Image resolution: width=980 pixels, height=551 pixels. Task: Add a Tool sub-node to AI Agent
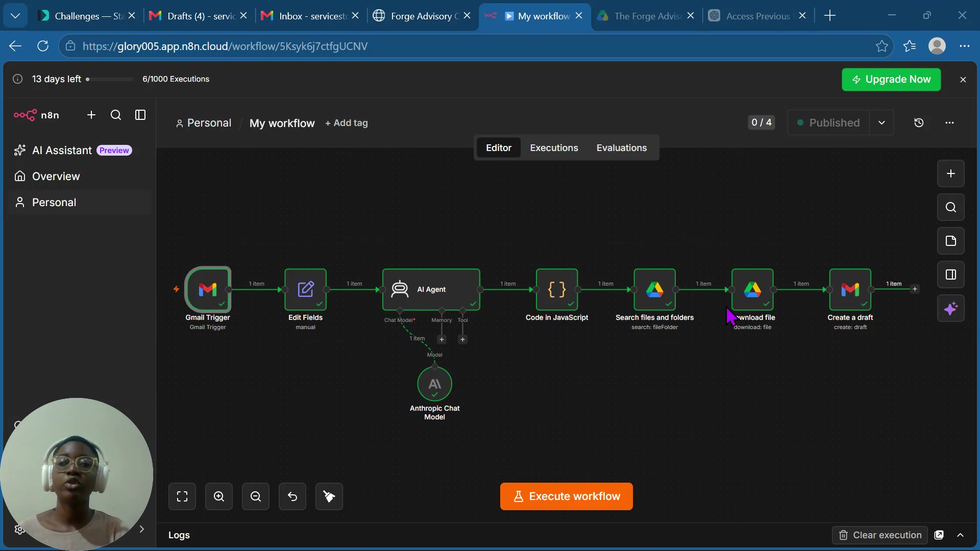pos(462,340)
